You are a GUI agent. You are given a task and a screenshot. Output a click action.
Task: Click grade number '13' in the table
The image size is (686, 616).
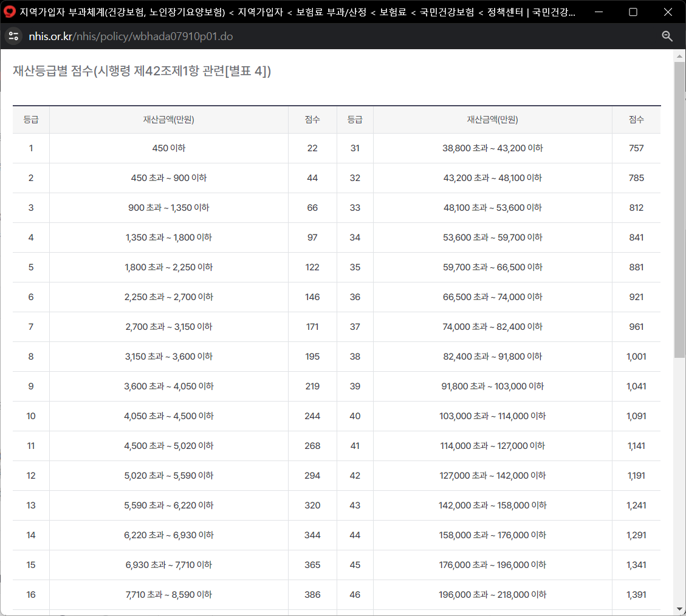[31, 505]
